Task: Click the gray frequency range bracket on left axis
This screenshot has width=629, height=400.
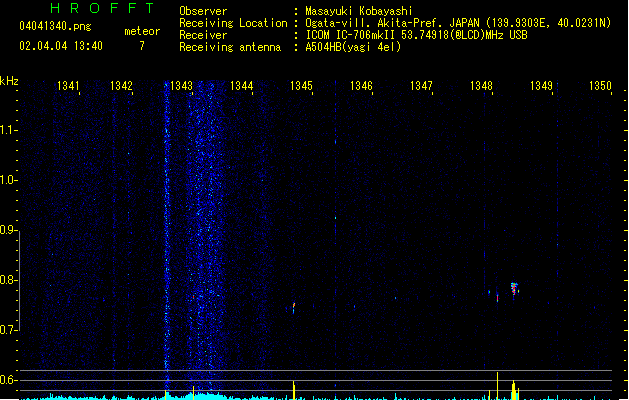Action: coord(19,281)
